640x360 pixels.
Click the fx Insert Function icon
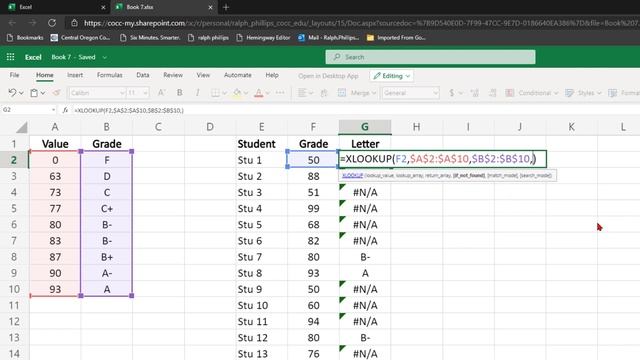click(x=65, y=110)
